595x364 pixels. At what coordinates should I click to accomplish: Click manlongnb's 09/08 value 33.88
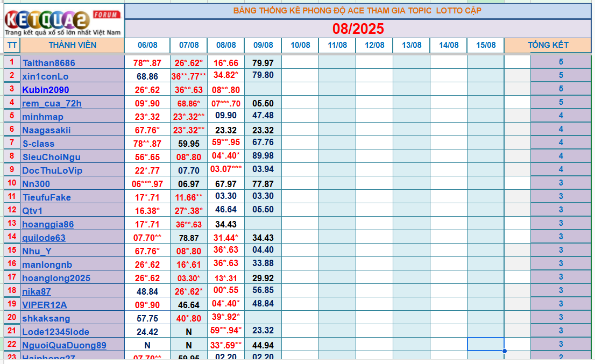(263, 263)
